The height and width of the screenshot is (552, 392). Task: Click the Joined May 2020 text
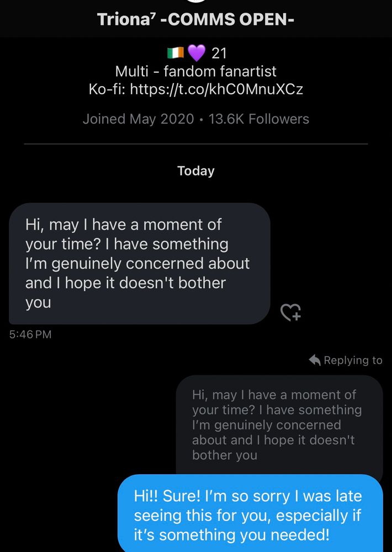click(x=138, y=119)
